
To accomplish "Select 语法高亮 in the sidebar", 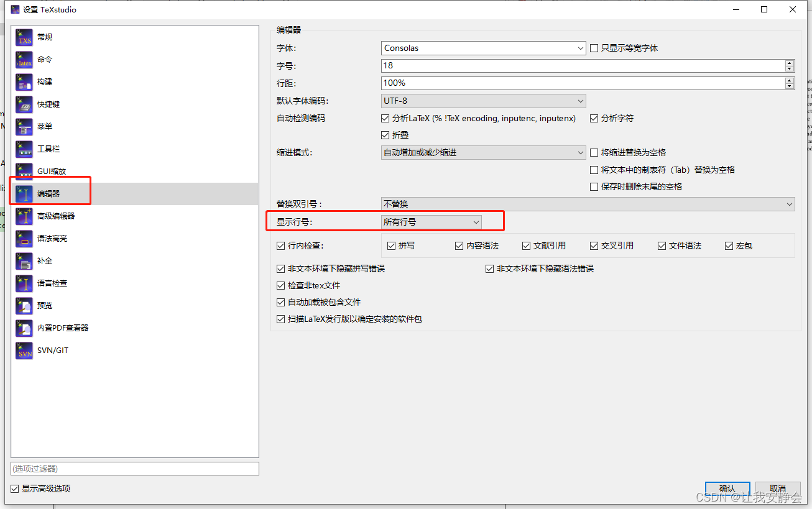I will pos(134,239).
